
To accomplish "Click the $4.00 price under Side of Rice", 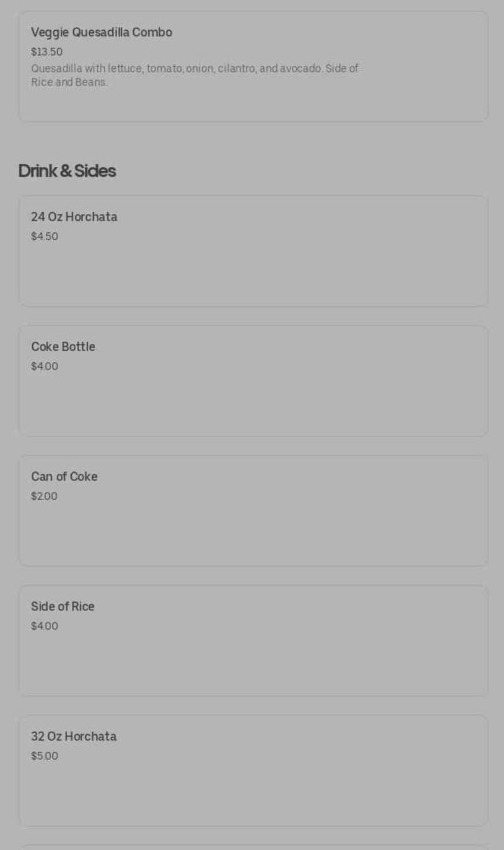I will [x=45, y=626].
